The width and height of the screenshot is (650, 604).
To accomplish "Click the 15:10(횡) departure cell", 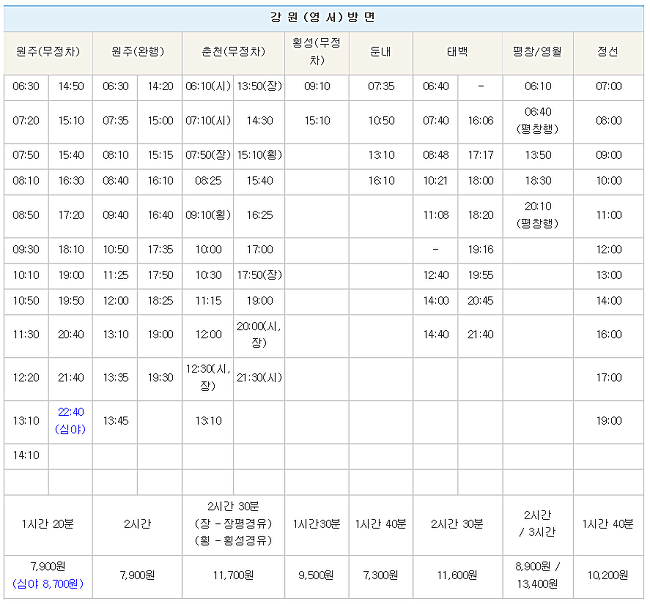I will 260,155.
